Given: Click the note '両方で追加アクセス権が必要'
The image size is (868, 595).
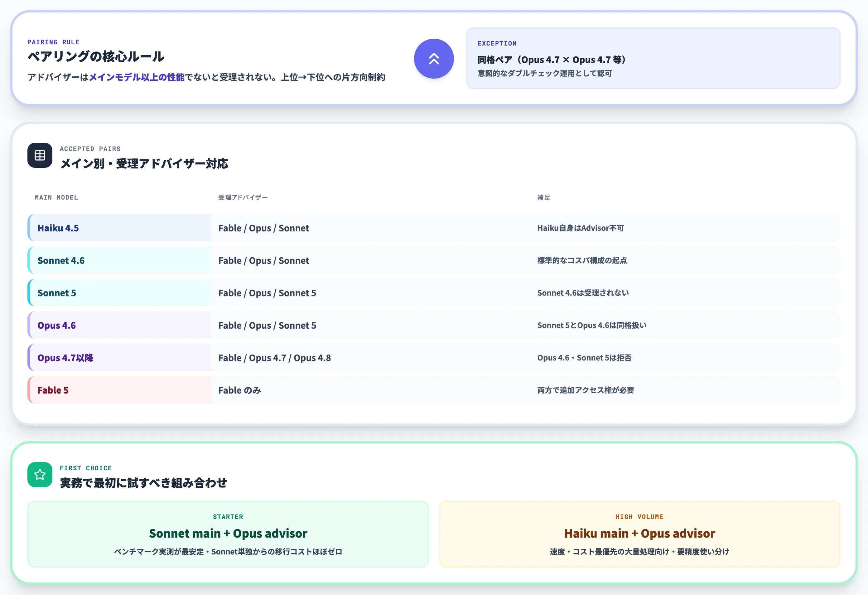Looking at the screenshot, I should coord(586,390).
